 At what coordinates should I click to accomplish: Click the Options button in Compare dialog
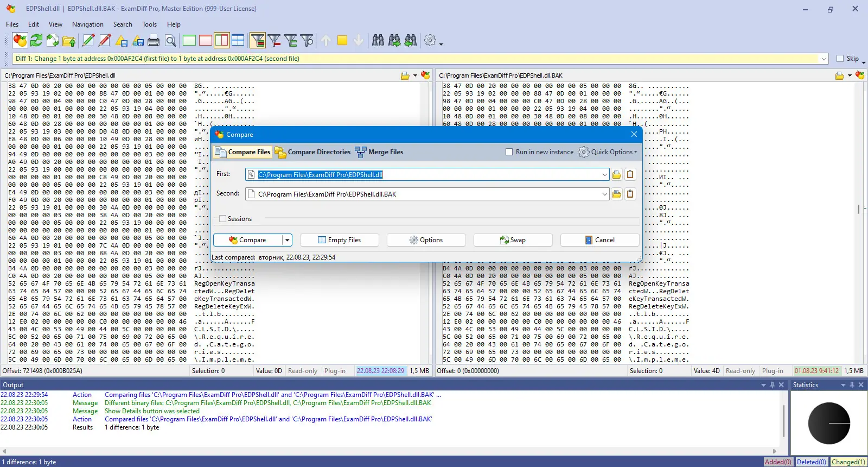point(426,240)
